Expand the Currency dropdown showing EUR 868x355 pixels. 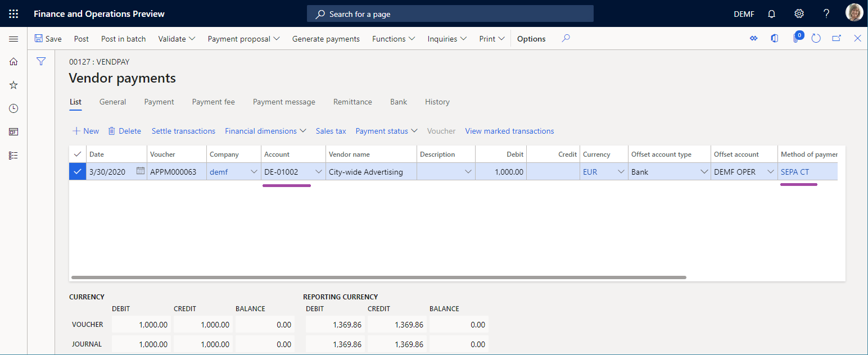pyautogui.click(x=621, y=171)
